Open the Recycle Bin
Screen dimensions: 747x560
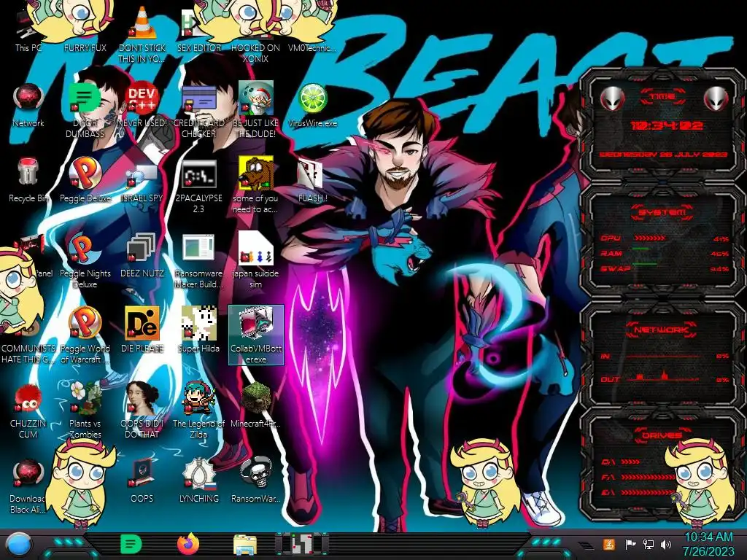click(28, 181)
